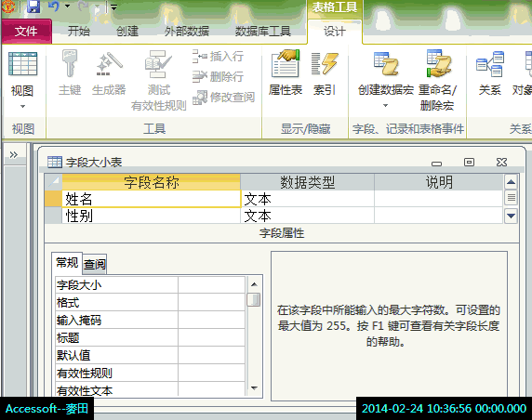Click the Save icon in quick access toolbar
The height and width of the screenshot is (420, 532).
[33, 7]
